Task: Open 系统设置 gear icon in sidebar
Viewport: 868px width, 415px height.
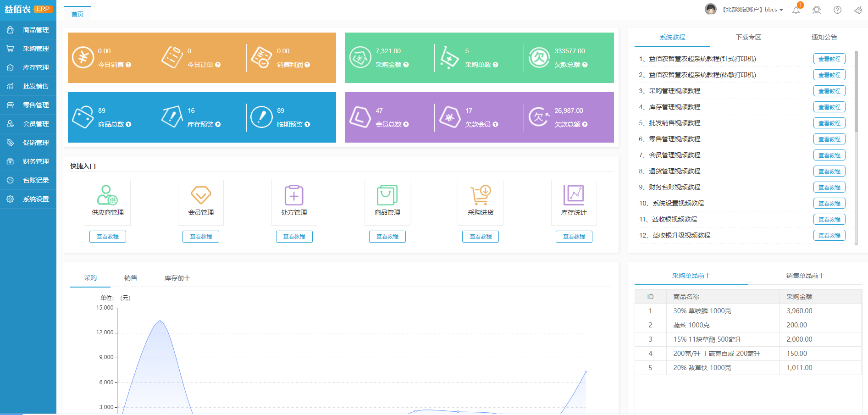Action: [x=10, y=199]
